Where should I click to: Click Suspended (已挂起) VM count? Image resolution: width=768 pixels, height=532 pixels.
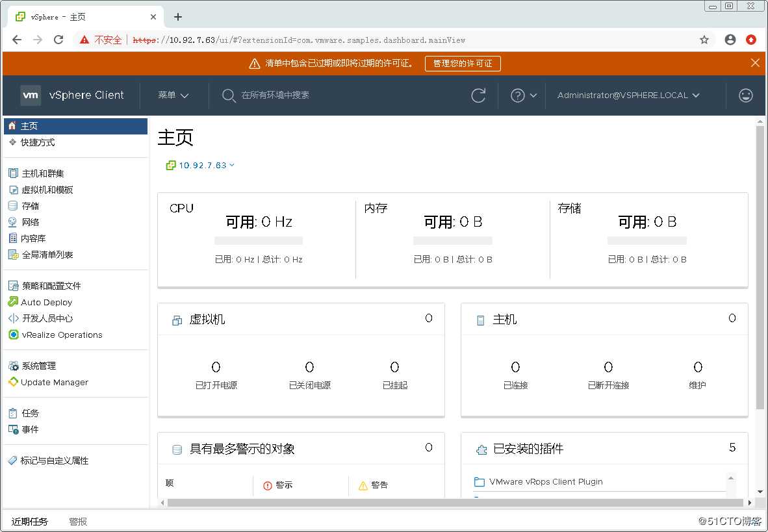(395, 367)
